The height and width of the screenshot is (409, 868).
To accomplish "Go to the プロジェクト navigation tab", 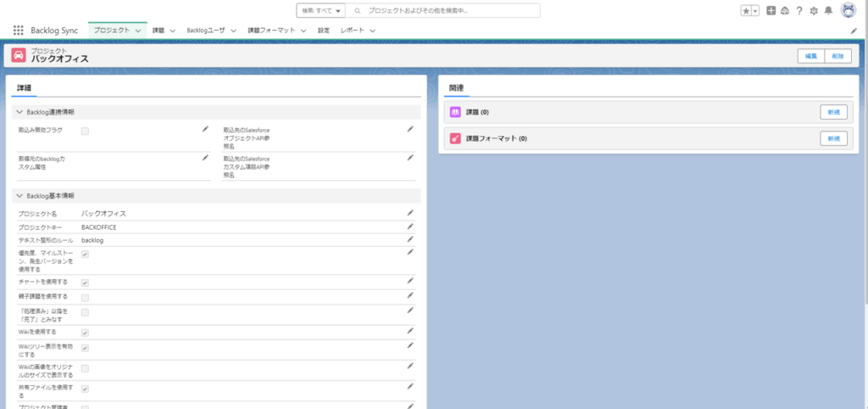I will 111,31.
